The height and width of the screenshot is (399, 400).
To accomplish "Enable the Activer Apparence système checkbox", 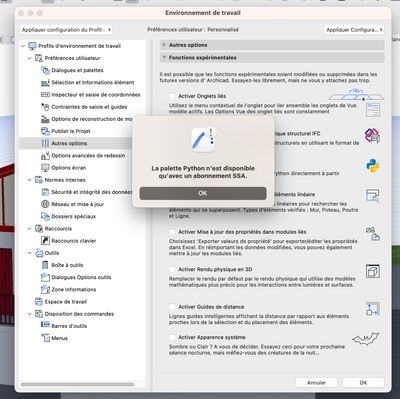I will (x=172, y=337).
